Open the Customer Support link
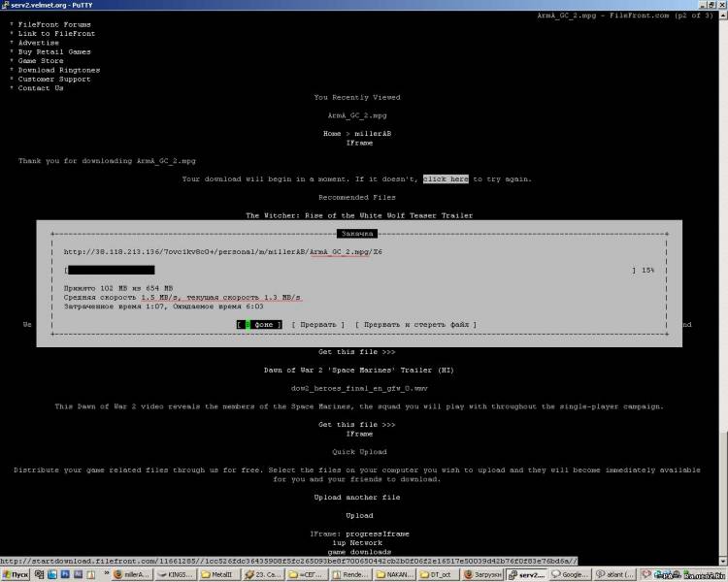 coord(54,80)
